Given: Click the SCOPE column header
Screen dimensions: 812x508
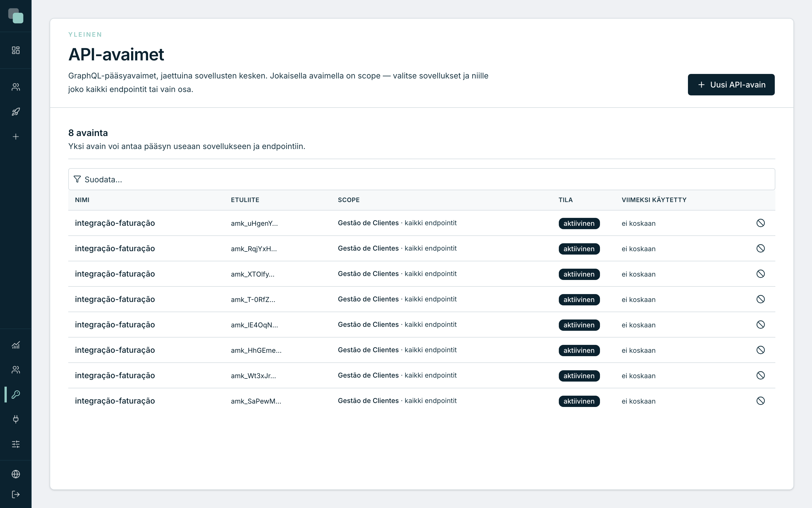Looking at the screenshot, I should coord(348,200).
